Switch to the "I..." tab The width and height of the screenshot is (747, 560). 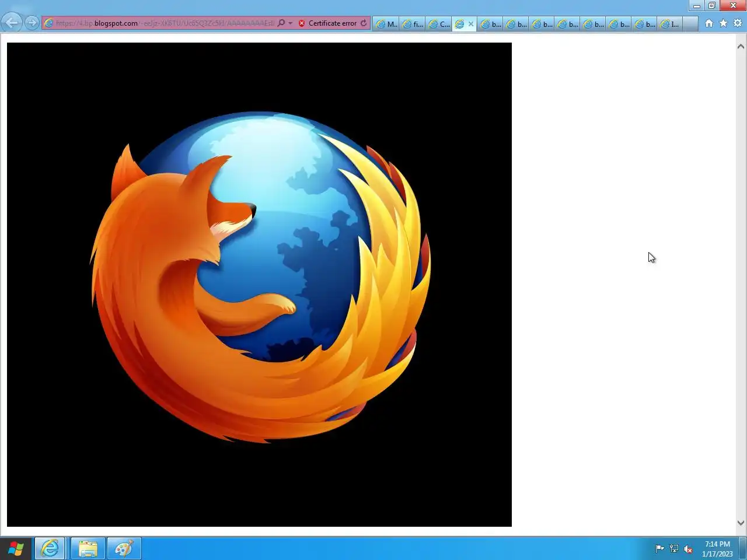[x=670, y=24]
